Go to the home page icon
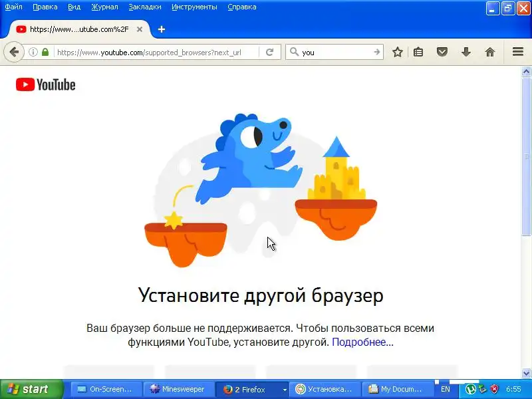Image resolution: width=532 pixels, height=399 pixels. (x=489, y=52)
